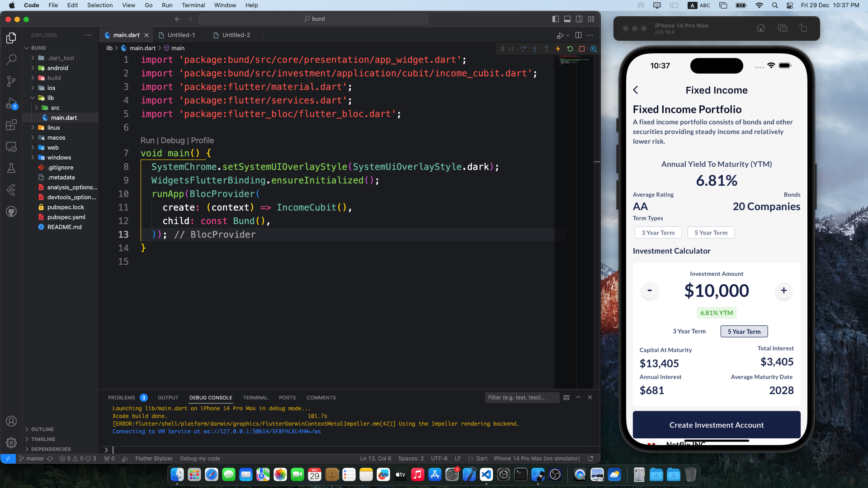868x488 pixels.
Task: Open Run and Debug view icon
Action: [11, 103]
